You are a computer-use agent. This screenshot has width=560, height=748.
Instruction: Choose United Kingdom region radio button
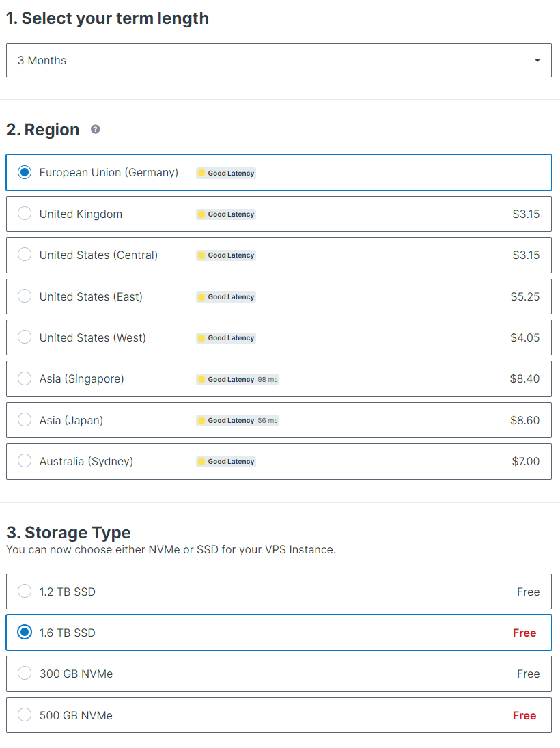coord(25,214)
